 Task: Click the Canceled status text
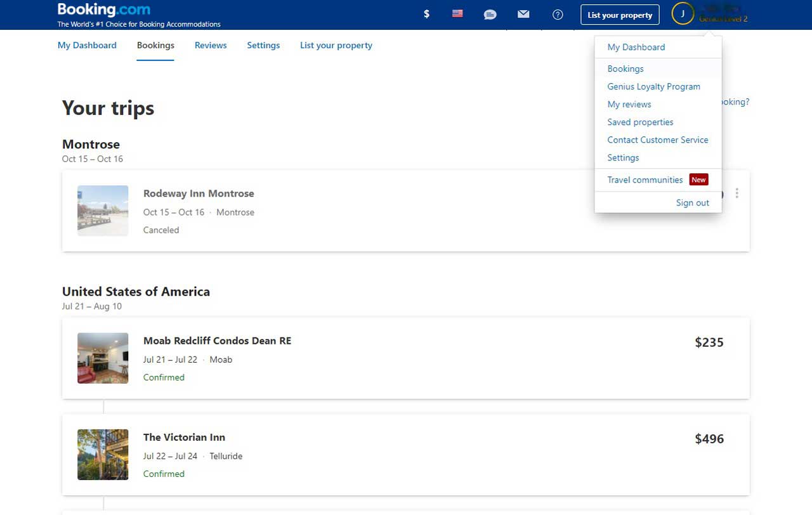pos(161,230)
